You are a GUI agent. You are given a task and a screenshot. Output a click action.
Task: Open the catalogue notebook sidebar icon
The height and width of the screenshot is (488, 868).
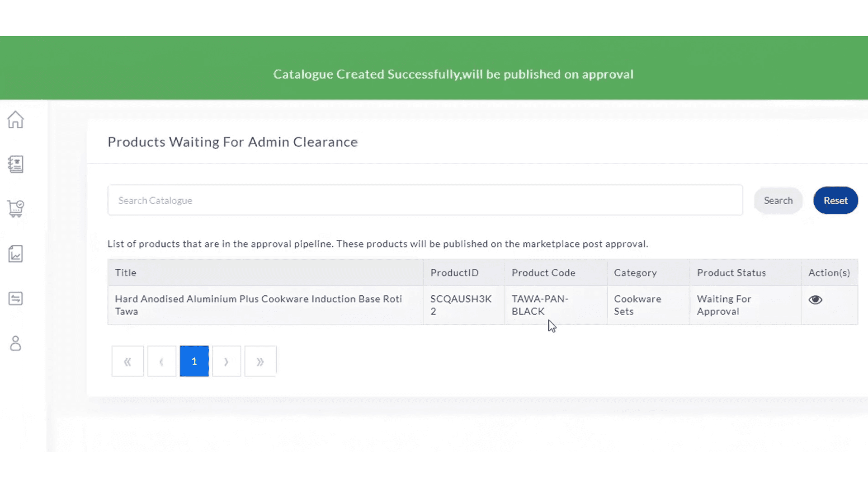click(15, 164)
